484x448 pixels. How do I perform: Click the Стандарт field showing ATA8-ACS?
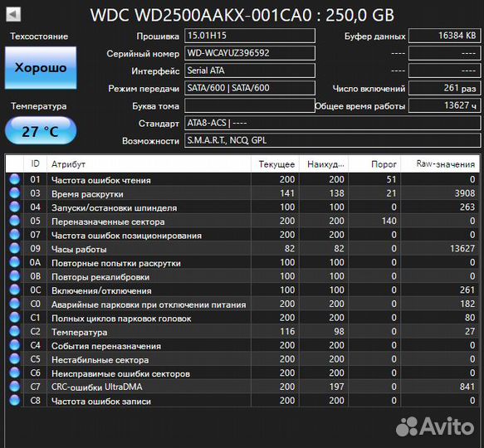(332, 123)
